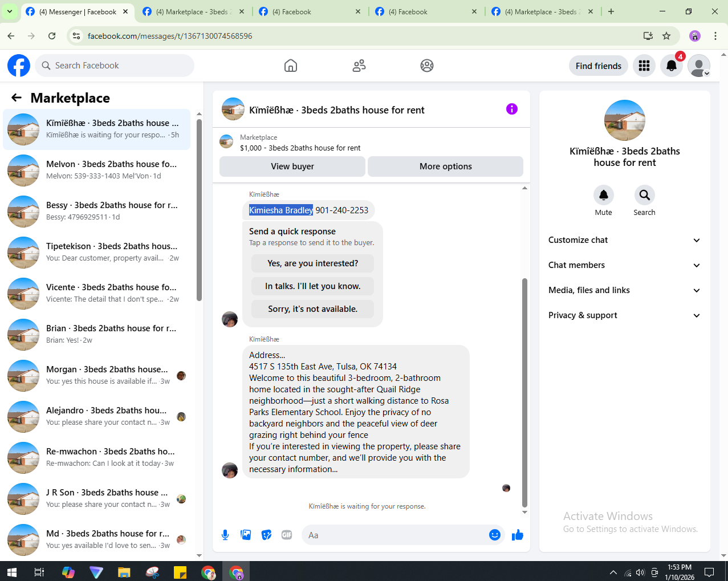
Task: Choose a sticker icon
Action: [x=266, y=535]
